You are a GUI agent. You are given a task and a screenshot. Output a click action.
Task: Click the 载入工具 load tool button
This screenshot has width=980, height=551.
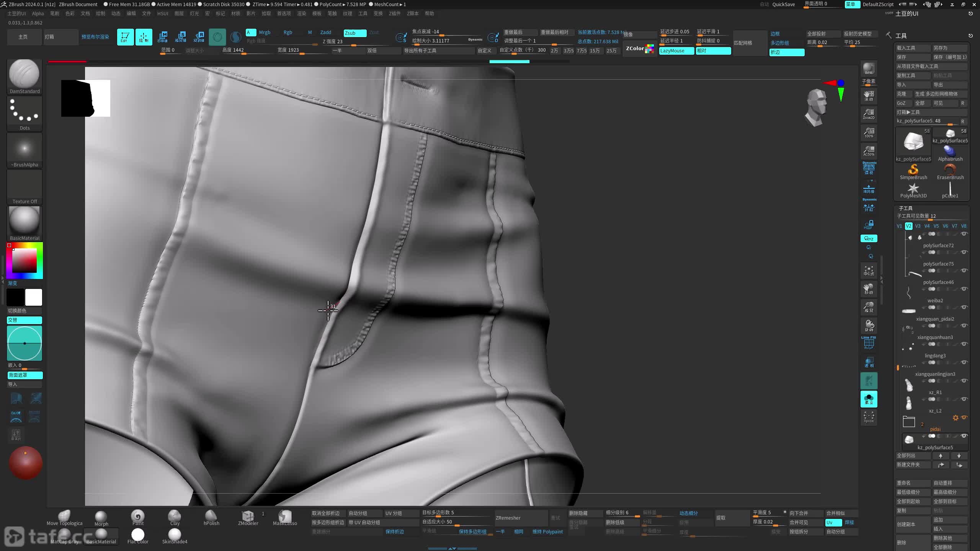point(913,48)
